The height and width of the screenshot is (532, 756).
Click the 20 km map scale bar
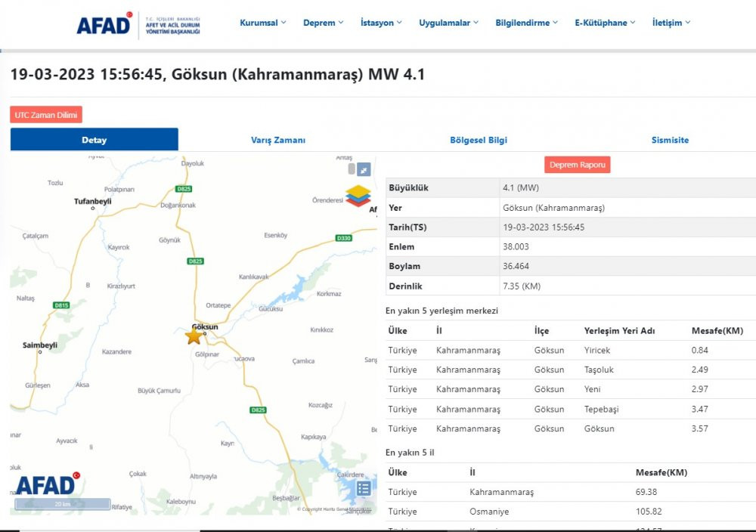(63, 503)
